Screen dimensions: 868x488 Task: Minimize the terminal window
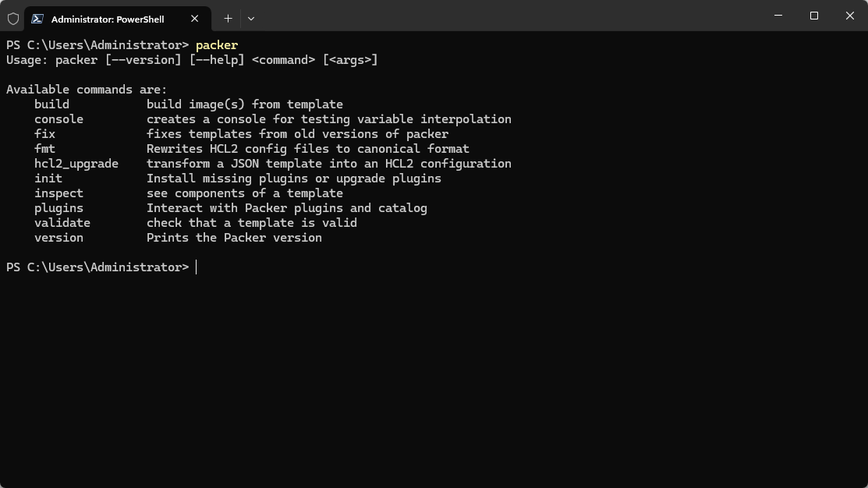coord(778,16)
